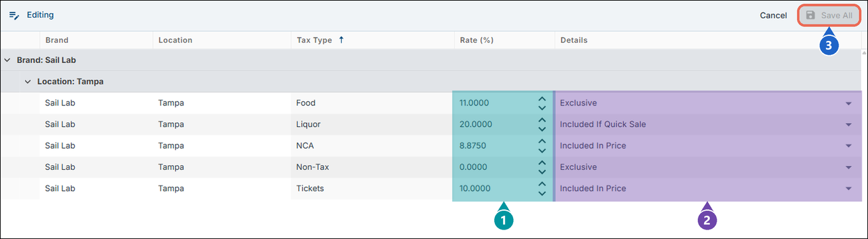Image resolution: width=868 pixels, height=239 pixels.
Task: Increase the Food rate with up arrow
Action: coord(542,99)
